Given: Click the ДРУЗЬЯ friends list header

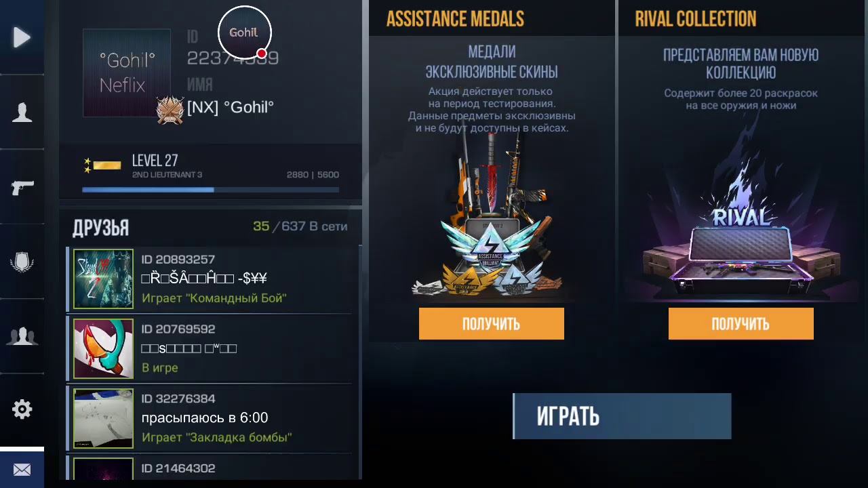Looking at the screenshot, I should tap(100, 228).
